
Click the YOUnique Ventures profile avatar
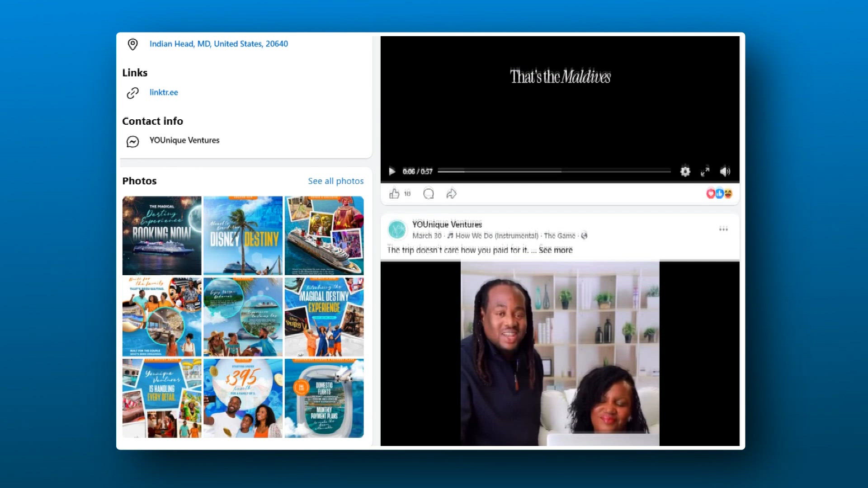[397, 230]
